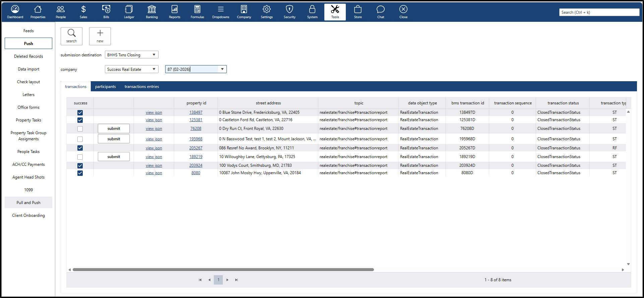Click the horizontal scrollbar under the grid
644x298 pixels.
click(223, 269)
